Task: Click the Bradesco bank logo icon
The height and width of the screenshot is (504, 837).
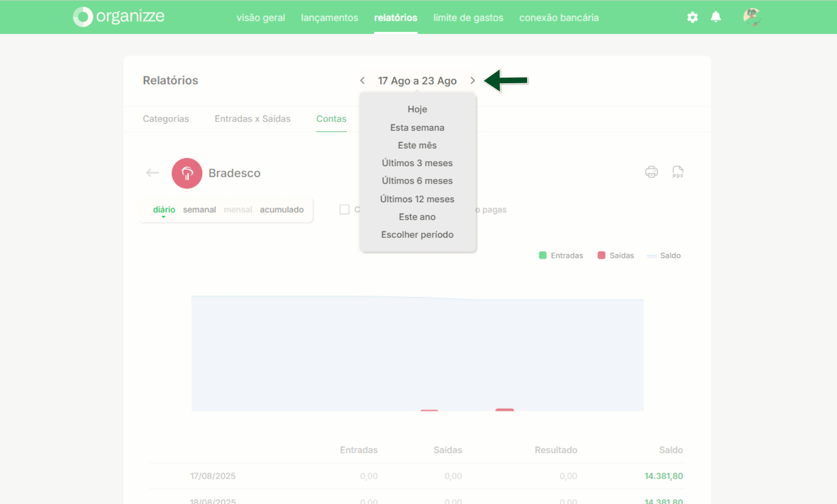Action: [187, 173]
